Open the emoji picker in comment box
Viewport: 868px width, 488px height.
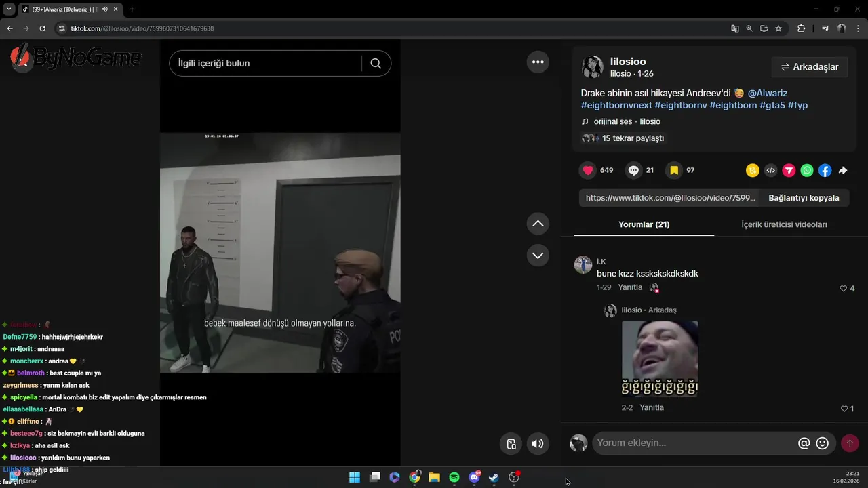[823, 443]
